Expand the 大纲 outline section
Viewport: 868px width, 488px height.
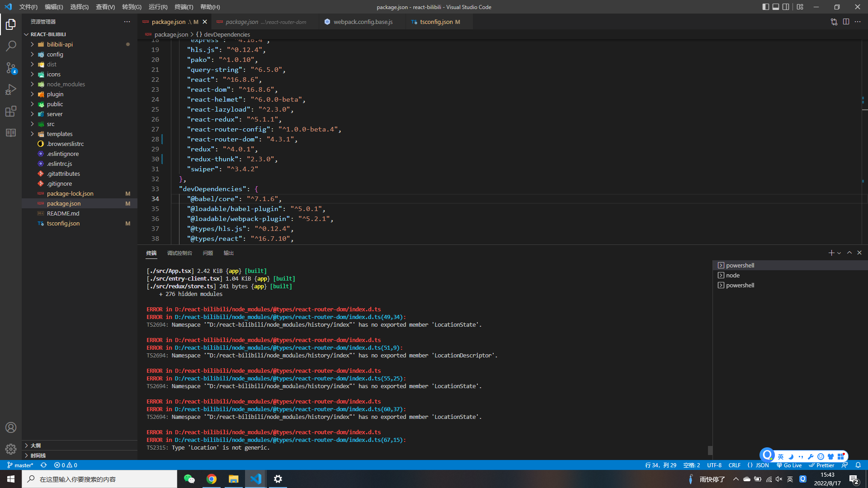pos(35,446)
